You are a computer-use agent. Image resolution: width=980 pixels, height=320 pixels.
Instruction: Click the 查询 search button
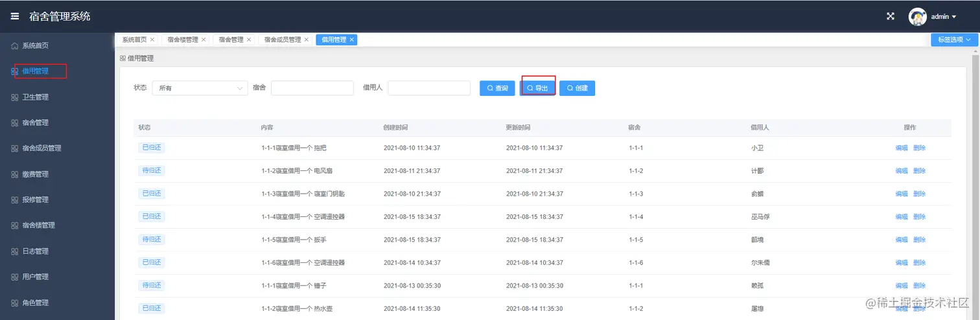tap(497, 88)
